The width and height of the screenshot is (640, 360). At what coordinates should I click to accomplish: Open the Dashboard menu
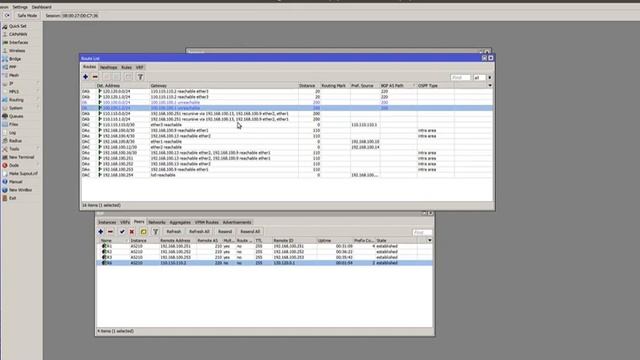click(x=42, y=7)
